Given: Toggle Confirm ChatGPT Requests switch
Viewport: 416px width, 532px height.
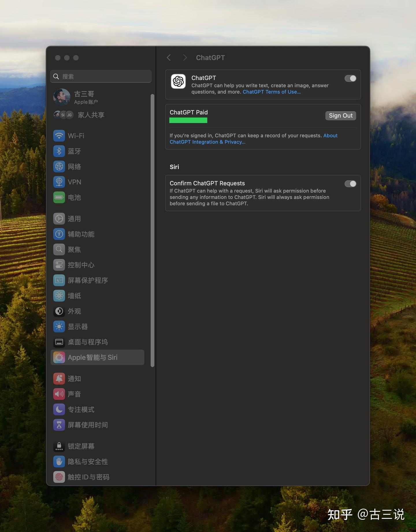Looking at the screenshot, I should 350,184.
